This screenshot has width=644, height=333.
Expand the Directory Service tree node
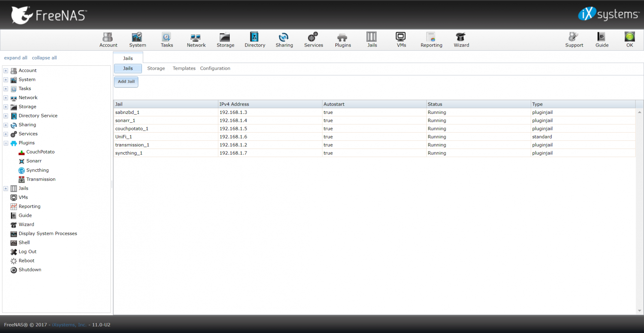point(6,116)
